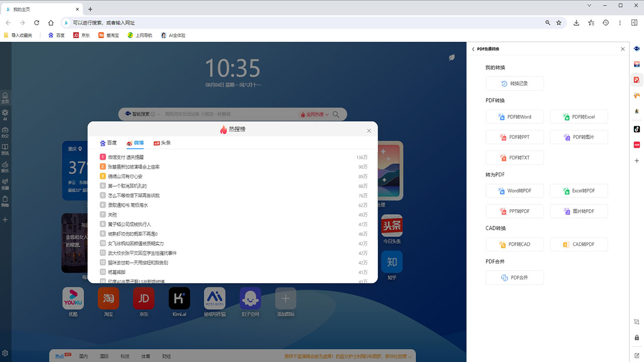This screenshot has height=362, width=644.
Task: Open the browser Downloads icon
Action: tap(576, 23)
